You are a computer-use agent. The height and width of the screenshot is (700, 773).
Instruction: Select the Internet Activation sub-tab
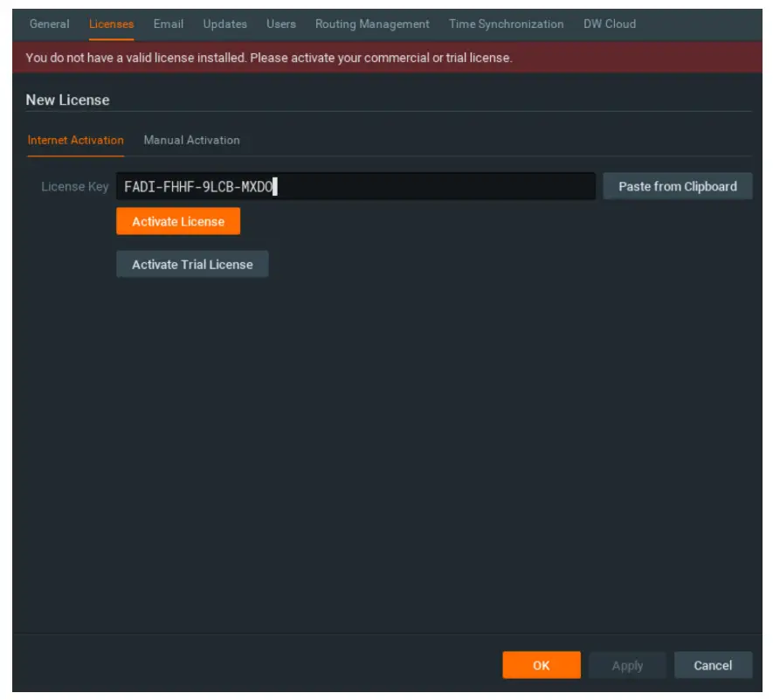click(75, 140)
